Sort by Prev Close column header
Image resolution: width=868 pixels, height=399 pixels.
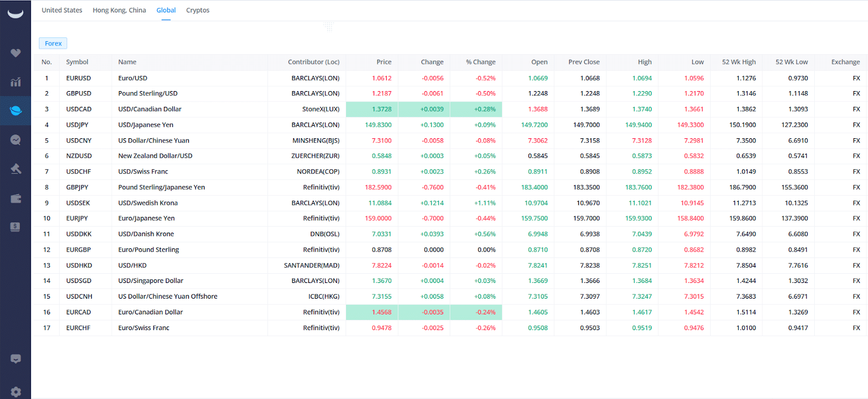click(584, 62)
